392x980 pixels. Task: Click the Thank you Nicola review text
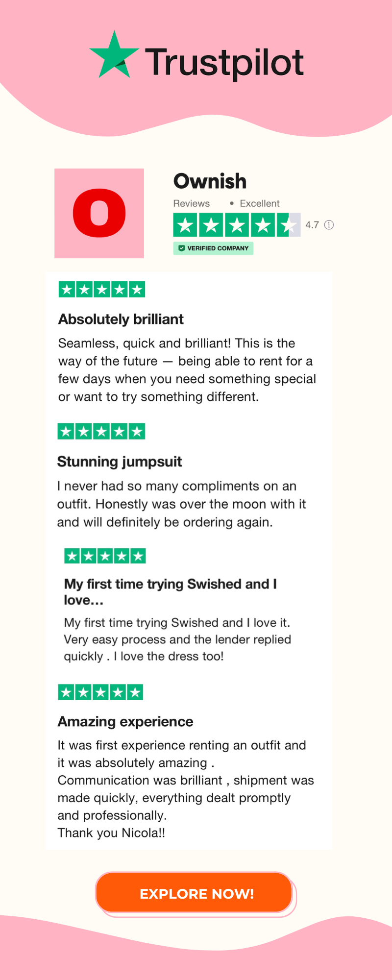111,833
